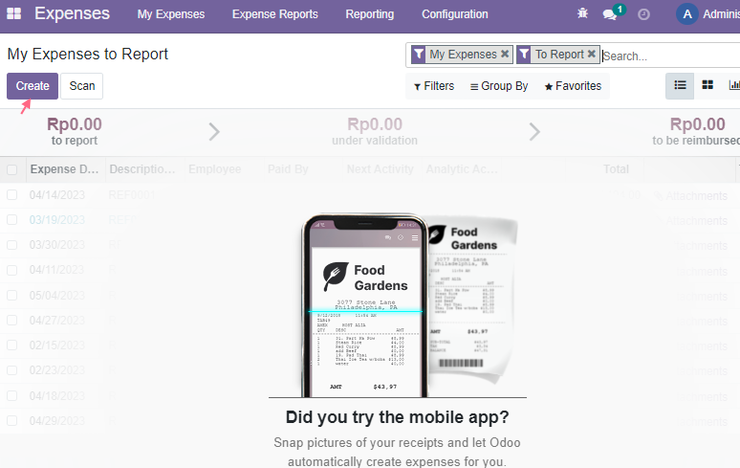Sort by Description column header
740x468 pixels.
pyautogui.click(x=143, y=169)
